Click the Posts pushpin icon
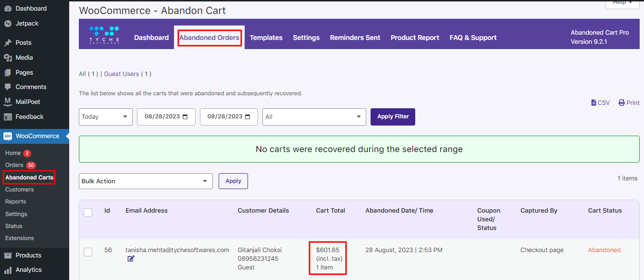 point(8,43)
